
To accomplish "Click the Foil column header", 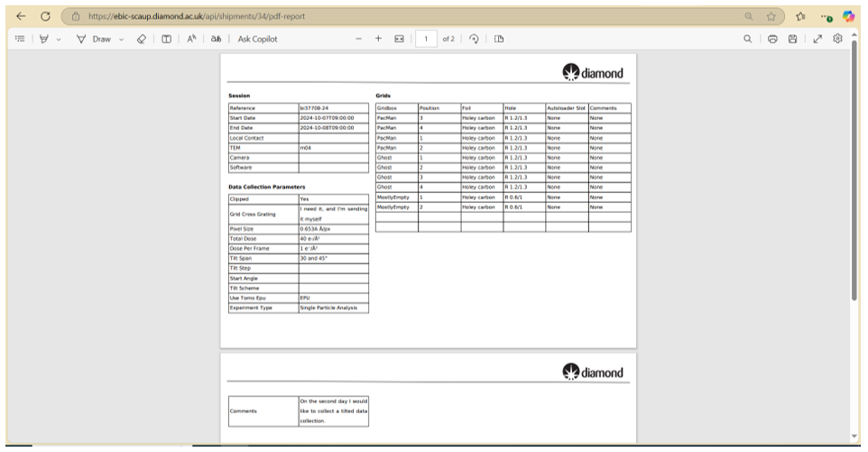I will 466,108.
